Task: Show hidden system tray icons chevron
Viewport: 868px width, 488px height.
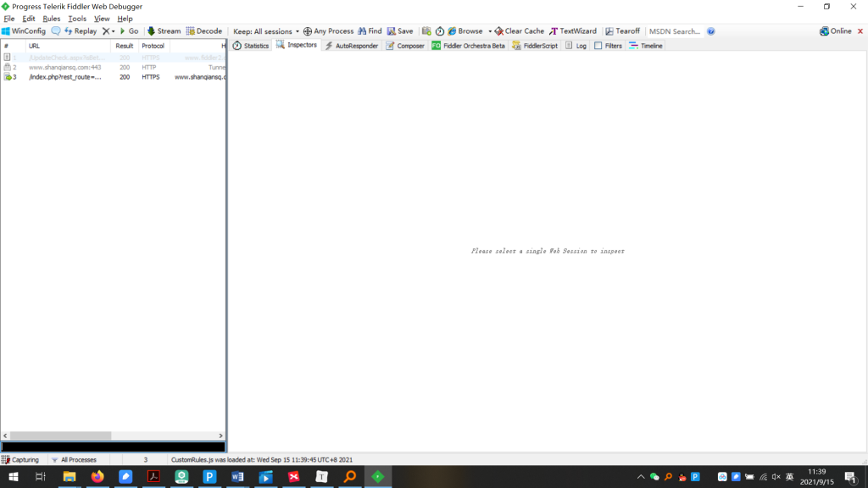Action: click(x=641, y=477)
